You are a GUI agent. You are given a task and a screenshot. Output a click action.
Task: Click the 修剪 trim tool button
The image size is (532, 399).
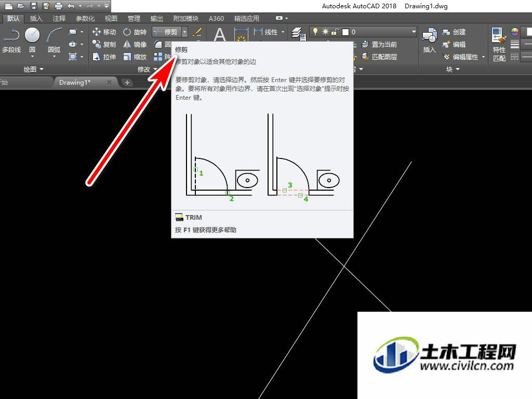[167, 32]
